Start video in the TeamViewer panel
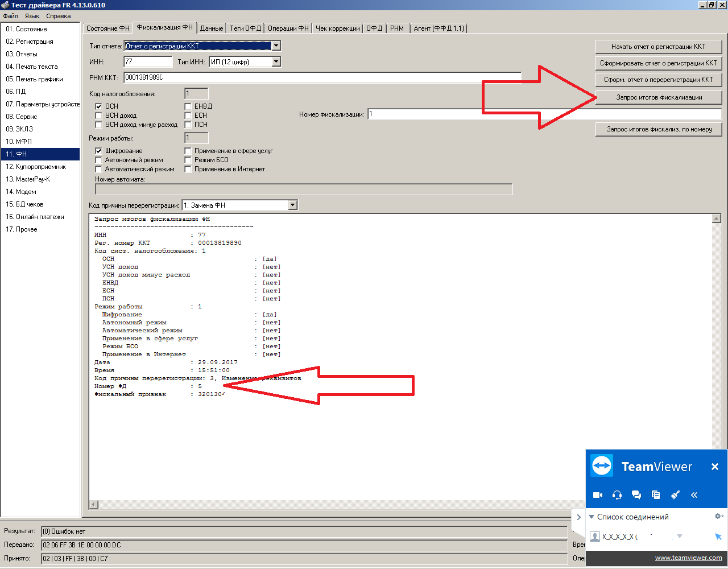 click(598, 495)
